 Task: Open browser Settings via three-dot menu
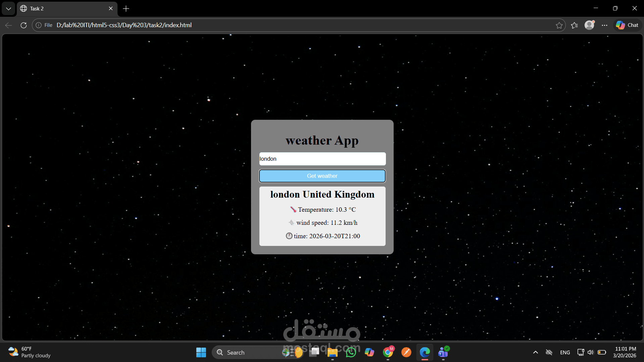point(605,25)
